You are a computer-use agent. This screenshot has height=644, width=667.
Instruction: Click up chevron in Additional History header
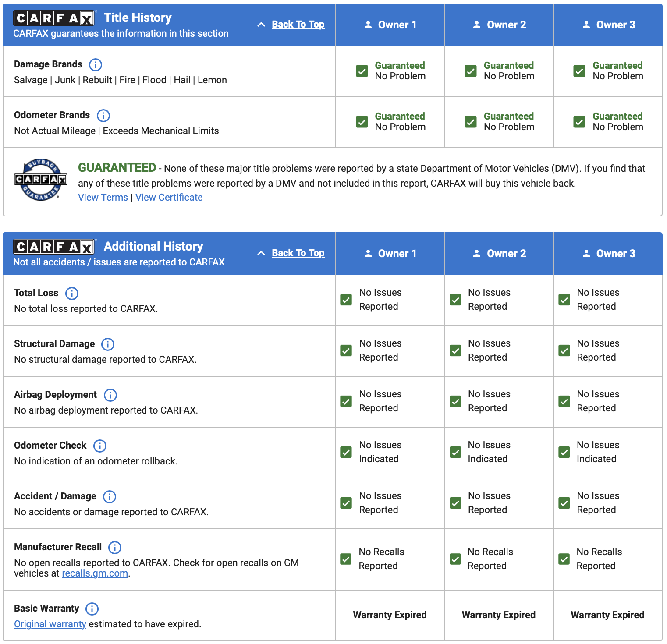click(261, 253)
